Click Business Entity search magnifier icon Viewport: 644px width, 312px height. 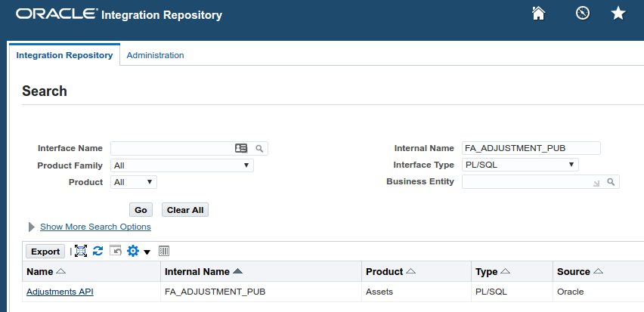click(x=611, y=182)
